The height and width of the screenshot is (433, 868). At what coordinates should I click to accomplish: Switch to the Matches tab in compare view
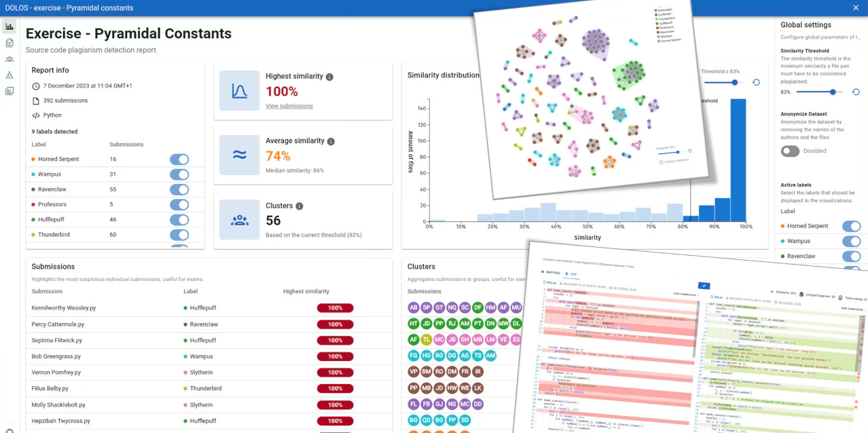click(550, 272)
